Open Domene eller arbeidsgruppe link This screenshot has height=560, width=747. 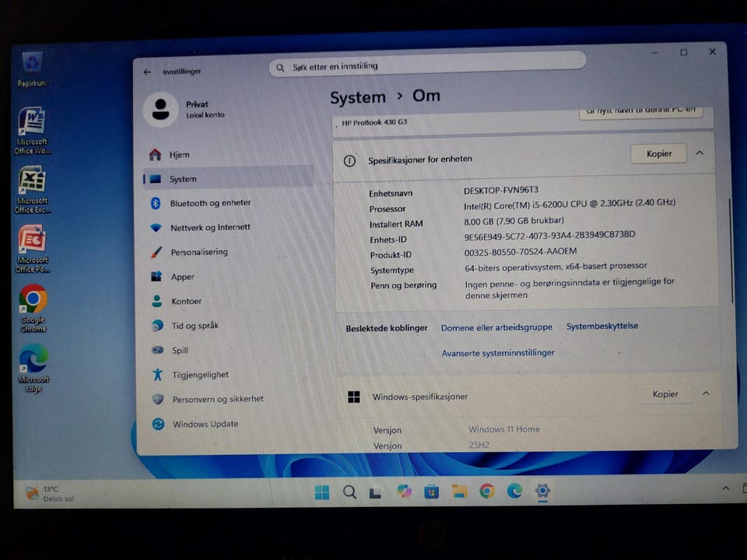496,327
